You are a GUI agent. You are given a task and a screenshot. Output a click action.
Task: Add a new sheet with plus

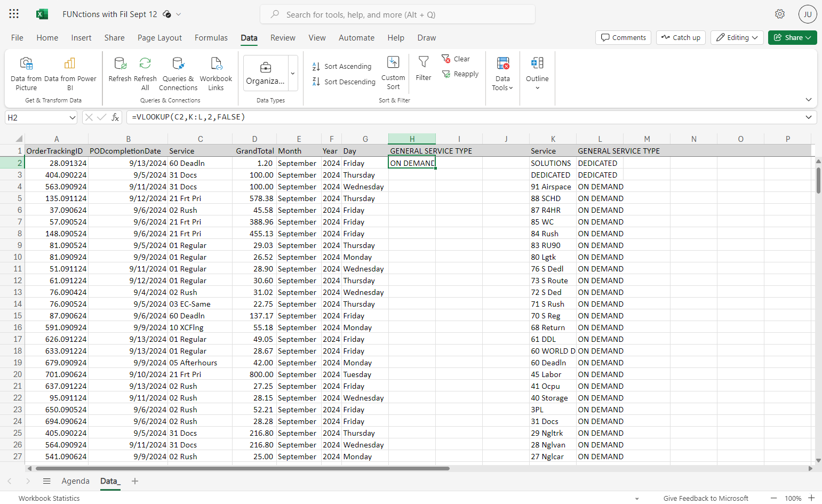point(135,481)
